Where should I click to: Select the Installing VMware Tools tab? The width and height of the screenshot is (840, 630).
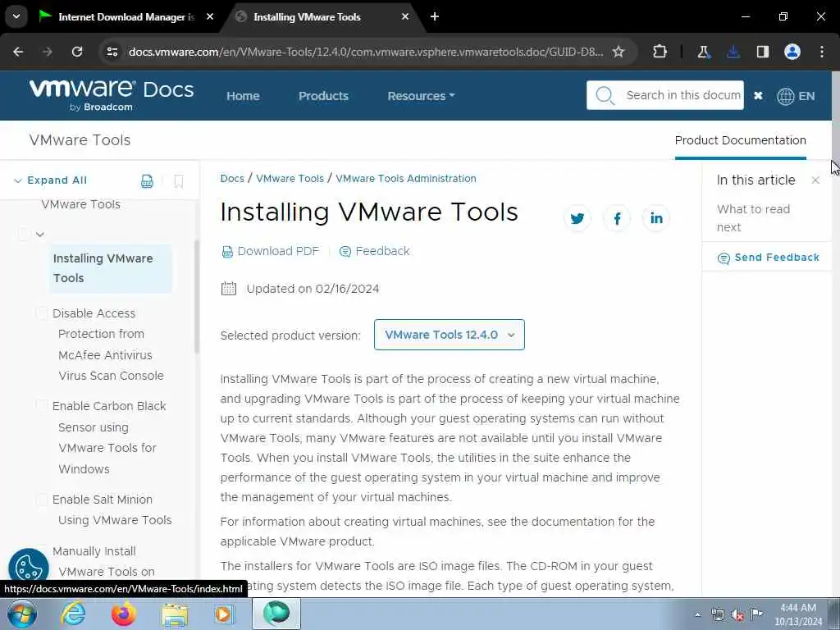click(307, 17)
